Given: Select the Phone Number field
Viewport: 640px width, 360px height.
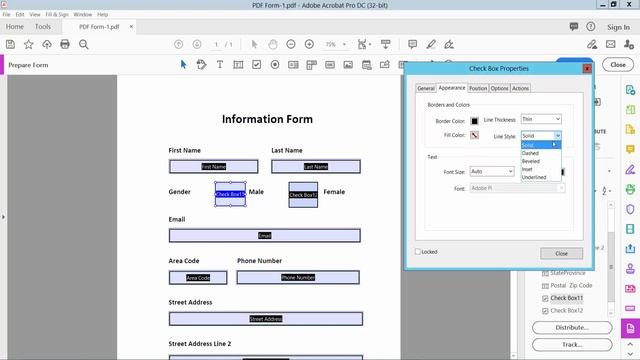Looking at the screenshot, I should pos(298,278).
